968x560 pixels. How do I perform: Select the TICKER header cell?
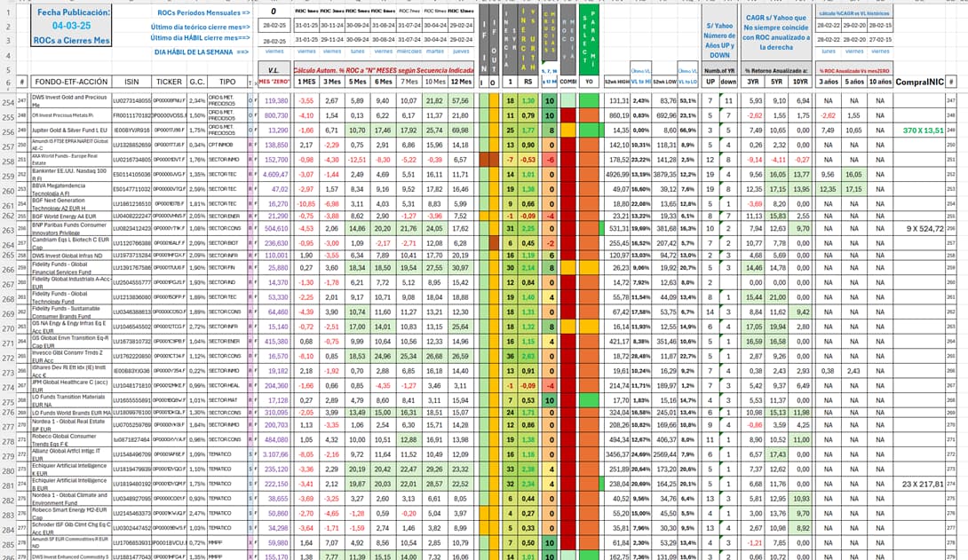tap(169, 82)
